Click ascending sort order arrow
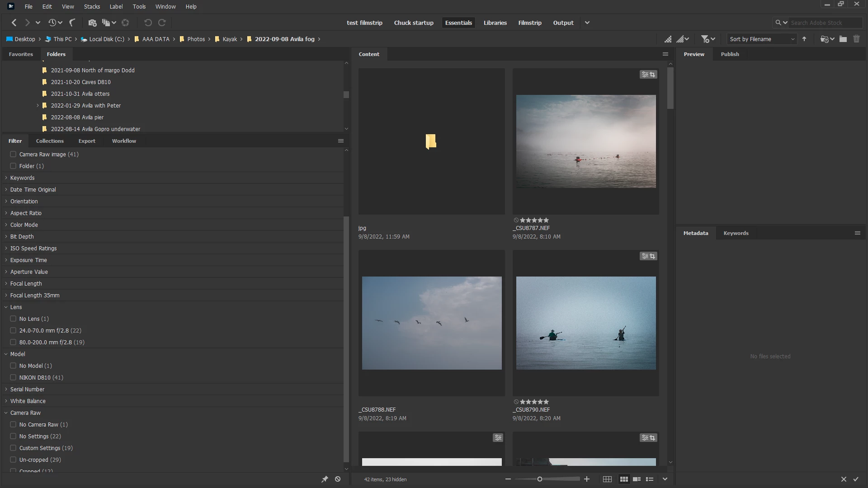 click(804, 39)
